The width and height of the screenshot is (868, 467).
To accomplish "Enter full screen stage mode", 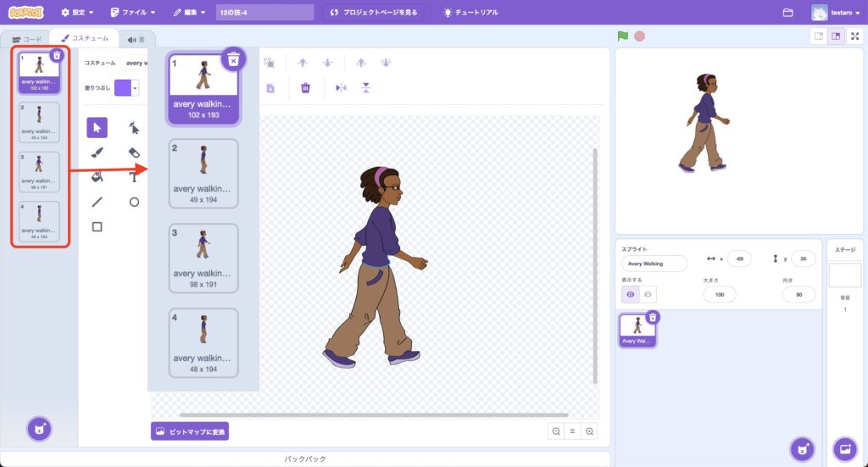I will pyautogui.click(x=854, y=36).
